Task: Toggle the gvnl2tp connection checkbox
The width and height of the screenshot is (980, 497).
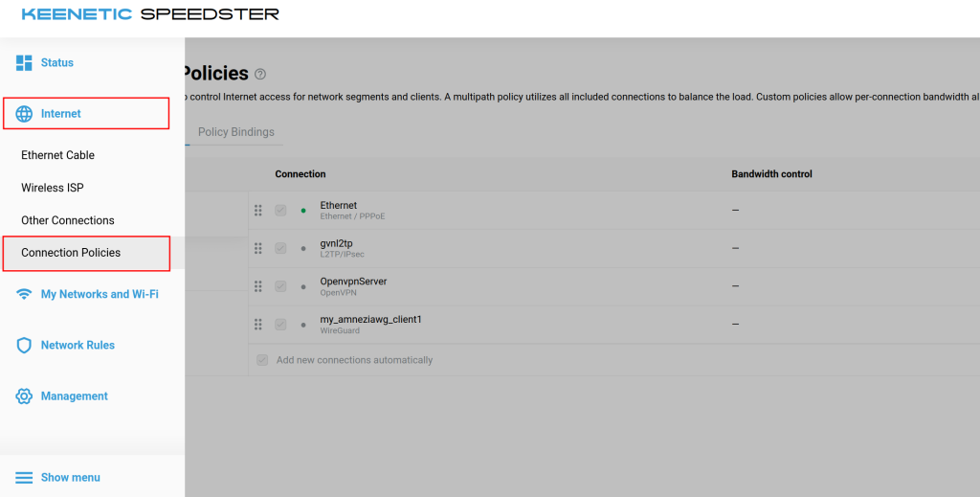Action: click(x=280, y=248)
